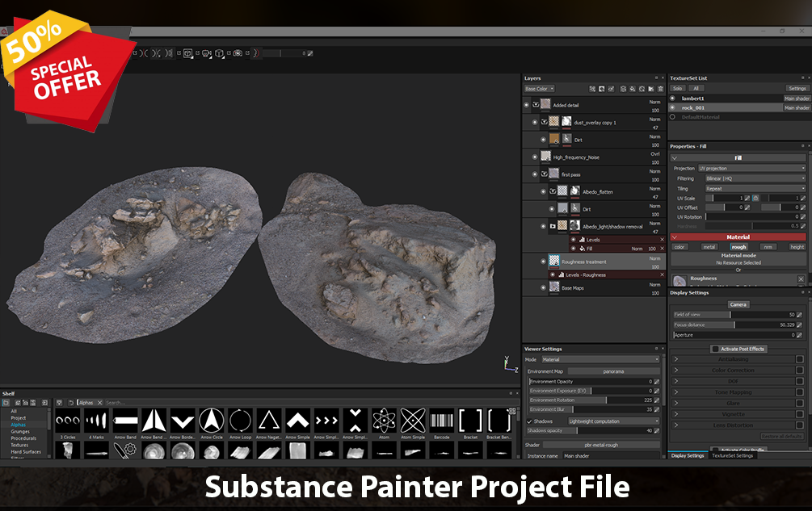The width and height of the screenshot is (812, 511).
Task: Hide the Added detail layer
Action: 526,105
